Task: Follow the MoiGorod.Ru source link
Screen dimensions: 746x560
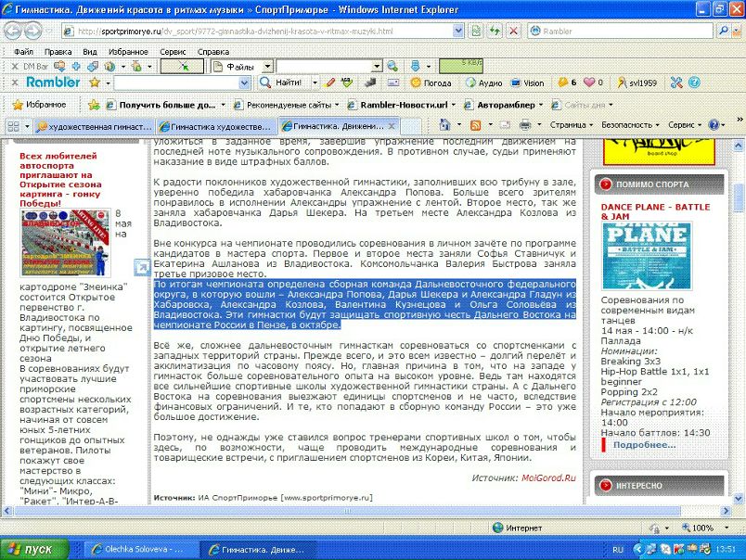Action: [x=547, y=477]
